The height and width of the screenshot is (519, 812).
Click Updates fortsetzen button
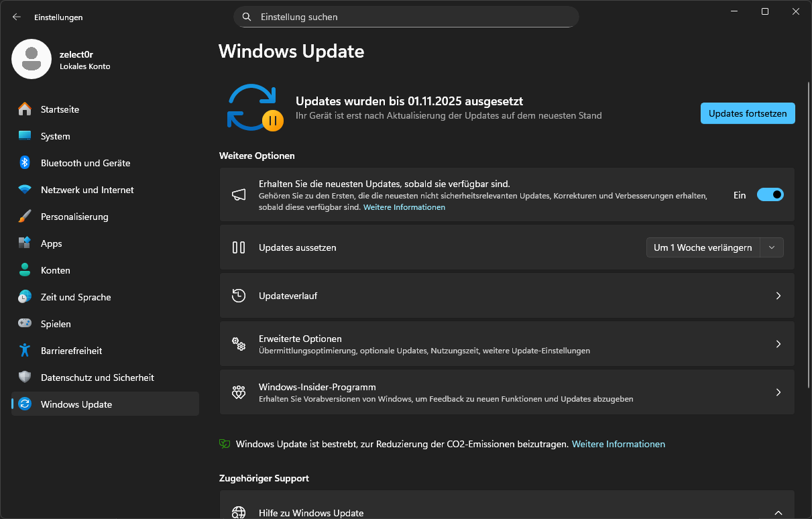pyautogui.click(x=748, y=113)
